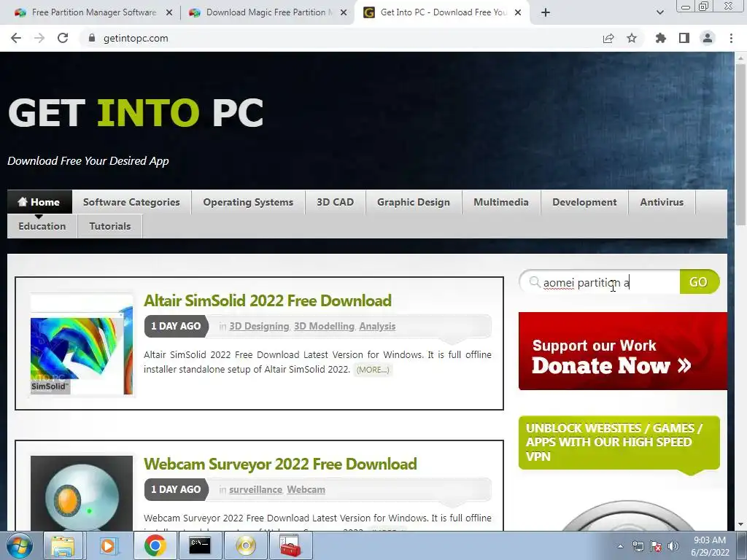Screen dimensions: 747x560
Task: Open Education menu item
Action: click(42, 226)
